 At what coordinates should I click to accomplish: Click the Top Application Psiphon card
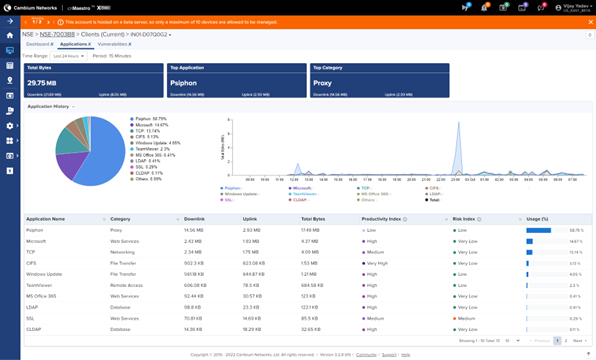237,81
